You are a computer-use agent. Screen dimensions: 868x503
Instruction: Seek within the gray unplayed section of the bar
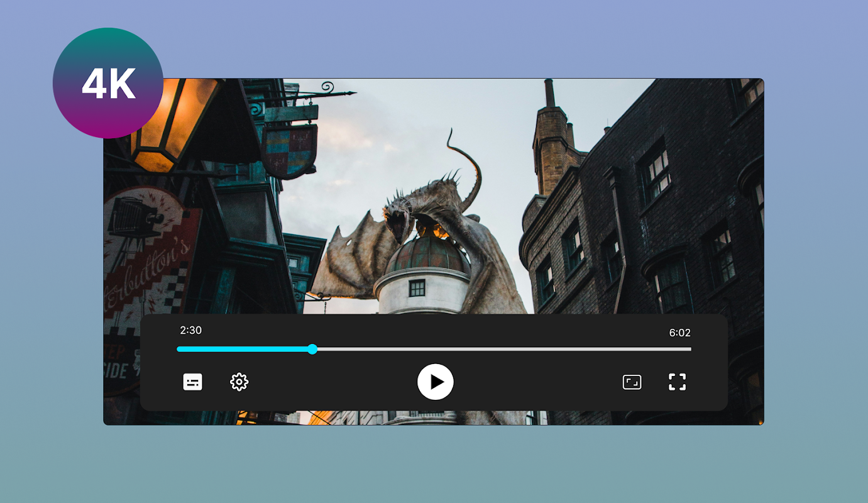point(503,349)
